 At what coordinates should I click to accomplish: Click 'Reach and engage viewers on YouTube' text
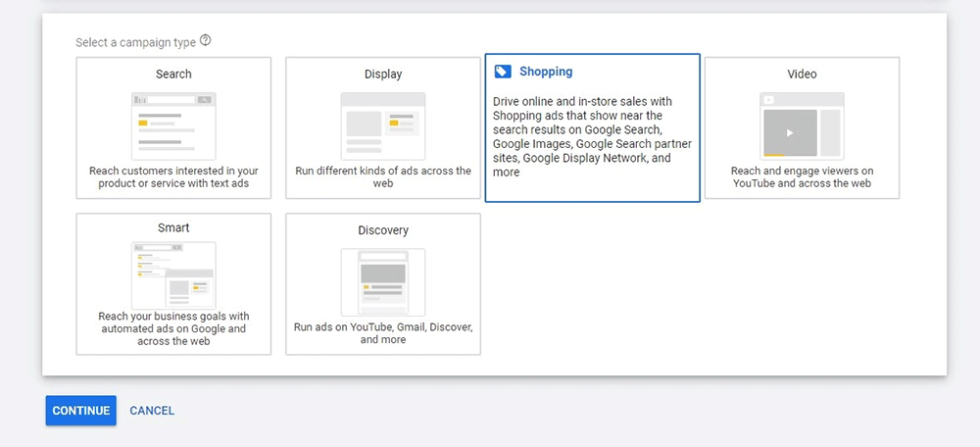coord(802,176)
